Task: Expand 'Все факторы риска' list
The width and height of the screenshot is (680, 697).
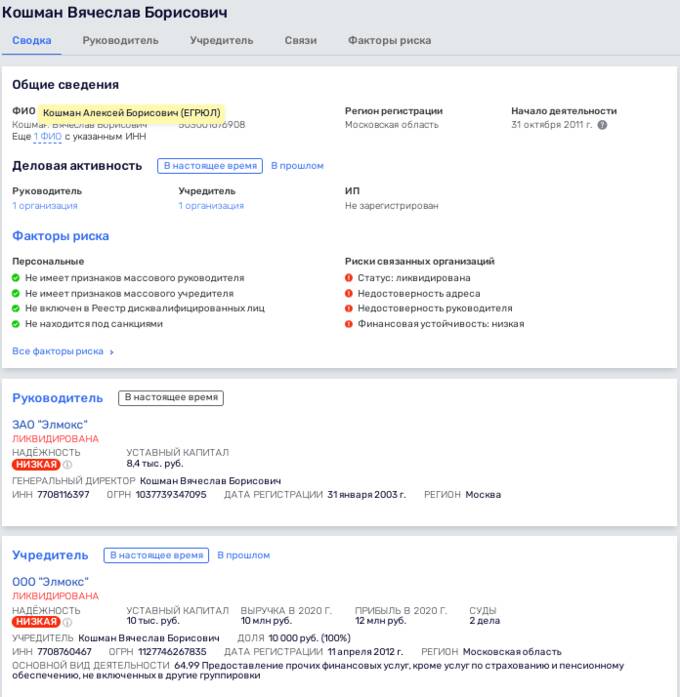Action: click(63, 352)
